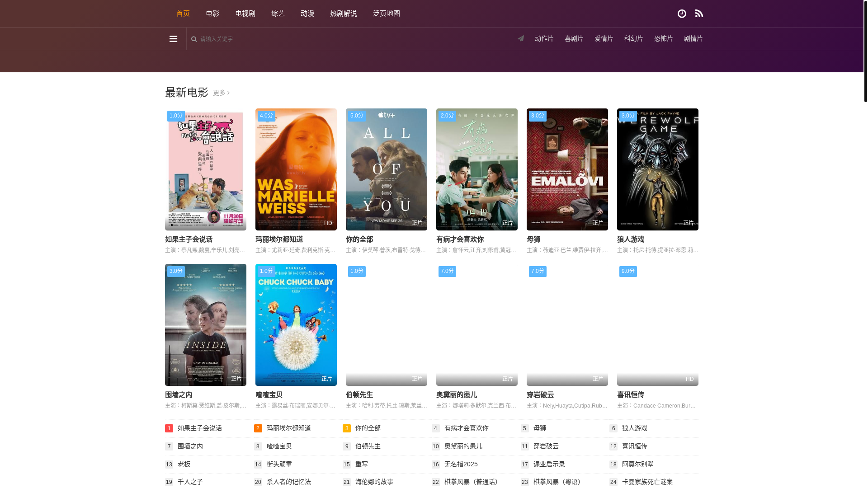Image resolution: width=868 pixels, height=488 pixels.
Task: Click the 玛丽埃尔都知道 title below poster
Action: click(279, 239)
